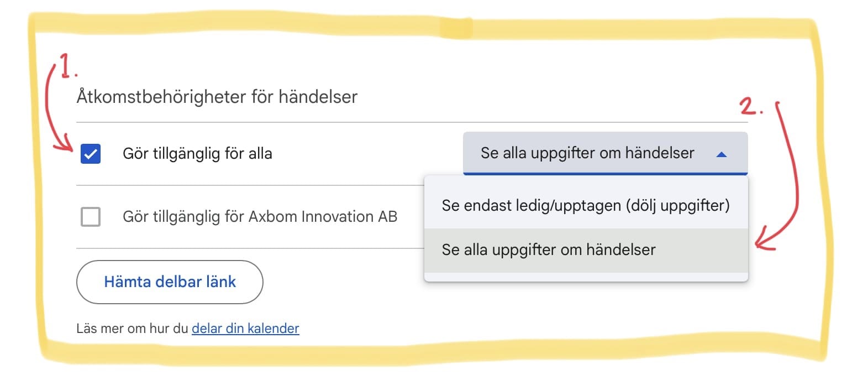Enable "Gör tillgänglig för Axbom Innovation AB" checkbox
Viewport: 868px width, 380px height.
(91, 217)
